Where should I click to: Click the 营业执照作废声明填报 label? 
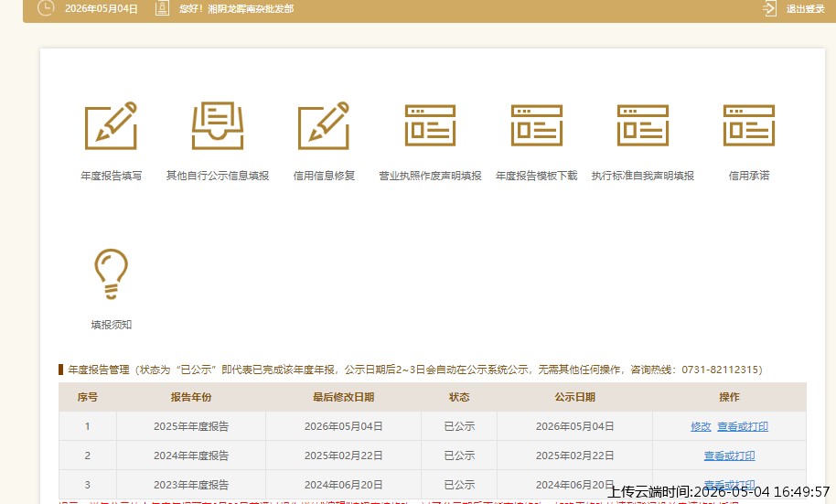point(430,176)
